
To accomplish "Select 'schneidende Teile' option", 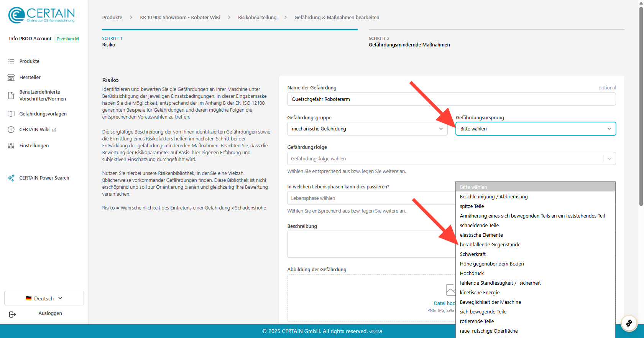I will pos(536,225).
